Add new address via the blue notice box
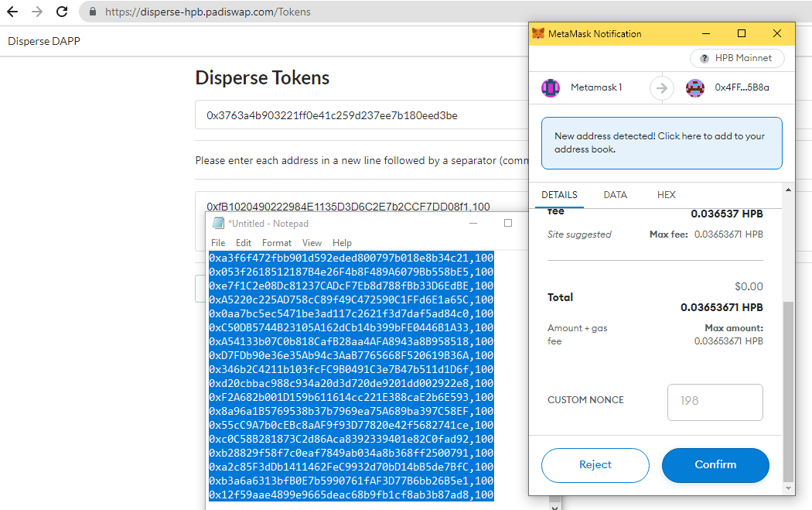The image size is (812, 510). tap(662, 143)
